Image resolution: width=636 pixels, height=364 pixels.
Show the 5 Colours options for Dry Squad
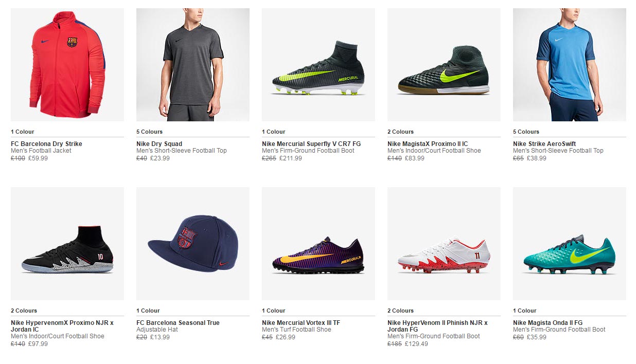click(x=149, y=132)
